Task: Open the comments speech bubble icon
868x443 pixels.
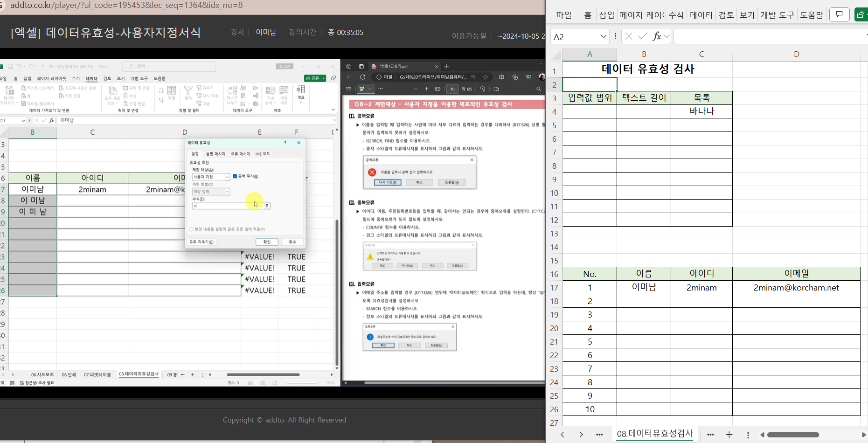Action: (839, 14)
